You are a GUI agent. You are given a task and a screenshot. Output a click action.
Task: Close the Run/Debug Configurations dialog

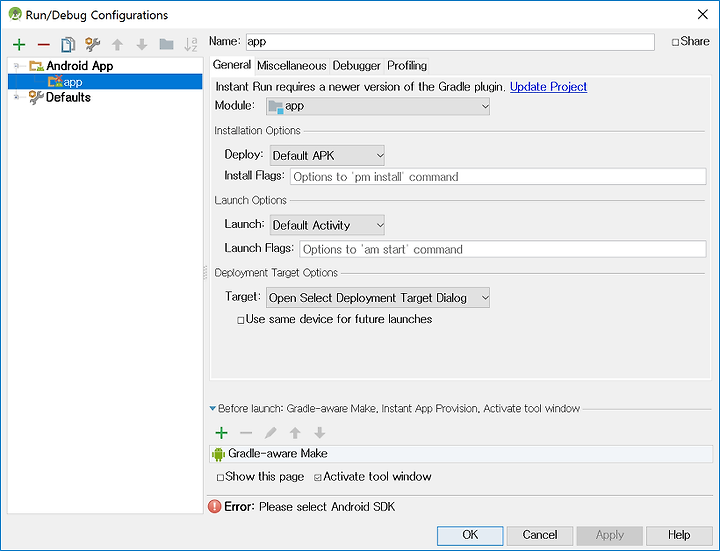point(703,14)
